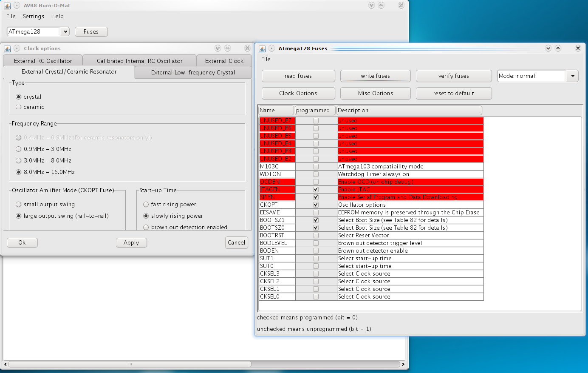
Task: Toggle the M103C fuse checkbox
Action: click(x=316, y=167)
